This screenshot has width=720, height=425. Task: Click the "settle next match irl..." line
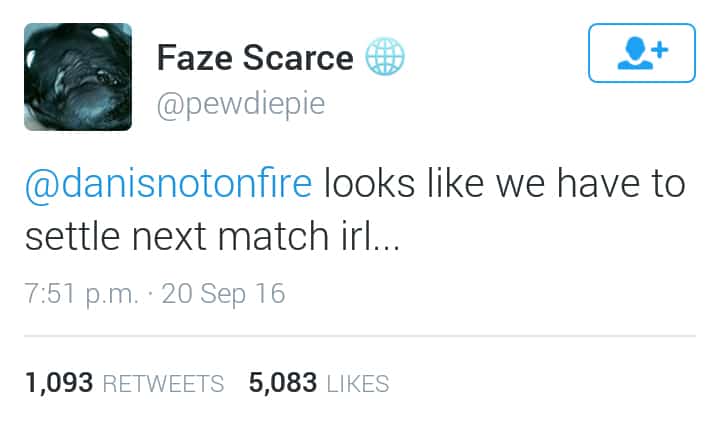click(x=211, y=240)
